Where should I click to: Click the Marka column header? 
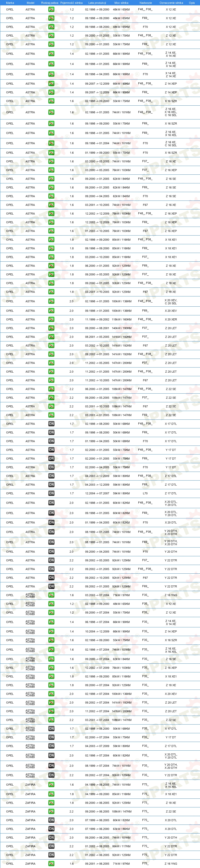click(x=10, y=3)
